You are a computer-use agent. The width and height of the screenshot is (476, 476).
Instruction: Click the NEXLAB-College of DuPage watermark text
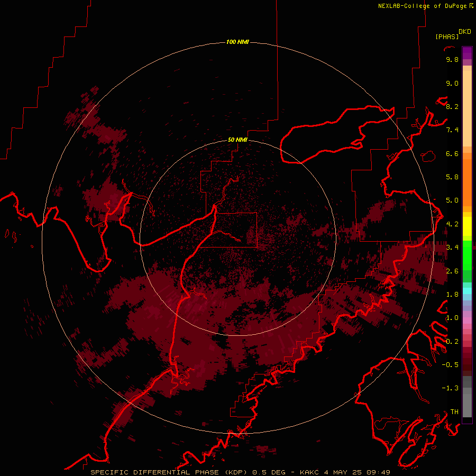point(423,6)
